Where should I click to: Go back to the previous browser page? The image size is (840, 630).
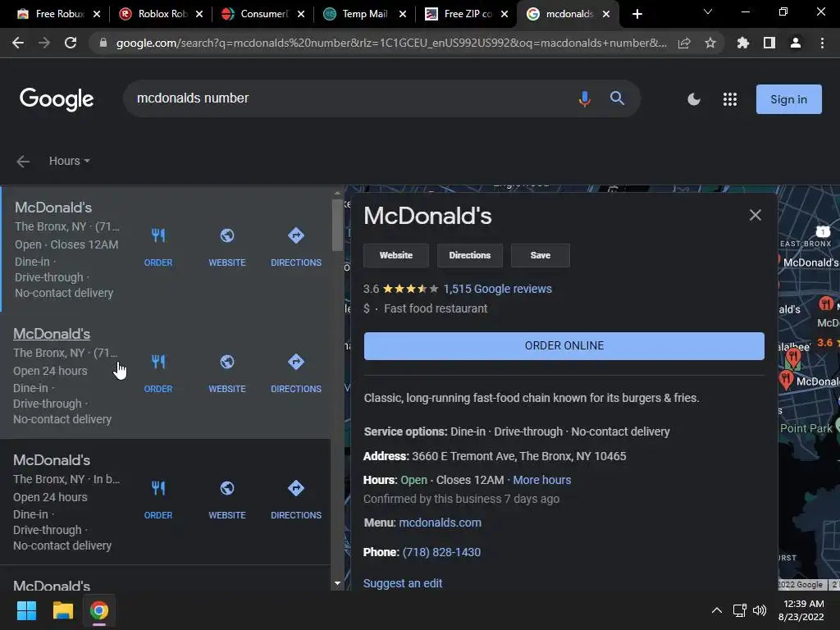pyautogui.click(x=18, y=43)
